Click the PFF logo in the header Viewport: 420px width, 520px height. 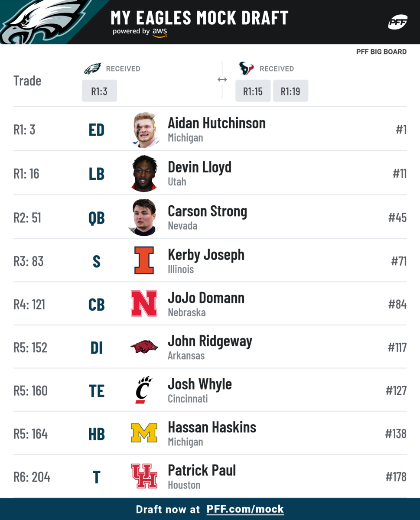pyautogui.click(x=397, y=22)
